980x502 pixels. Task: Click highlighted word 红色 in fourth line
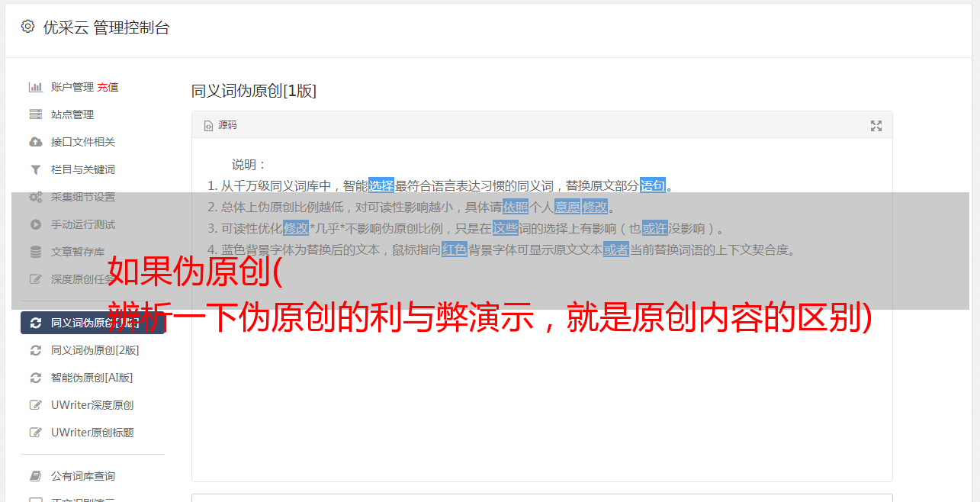pyautogui.click(x=455, y=249)
